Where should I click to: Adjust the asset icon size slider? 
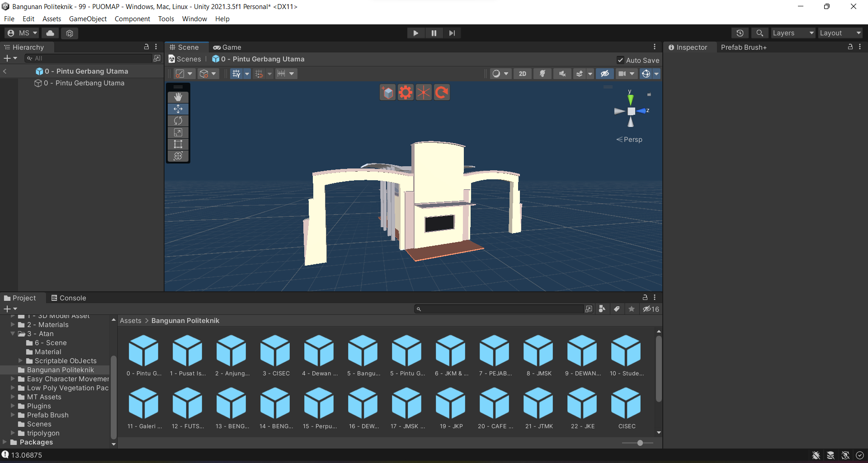(x=640, y=443)
